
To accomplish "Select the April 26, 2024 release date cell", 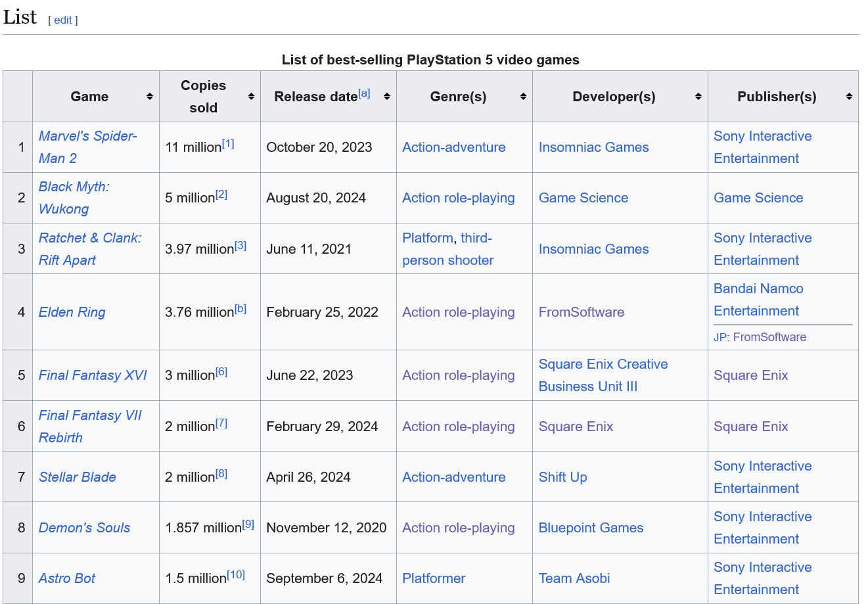I will point(329,477).
